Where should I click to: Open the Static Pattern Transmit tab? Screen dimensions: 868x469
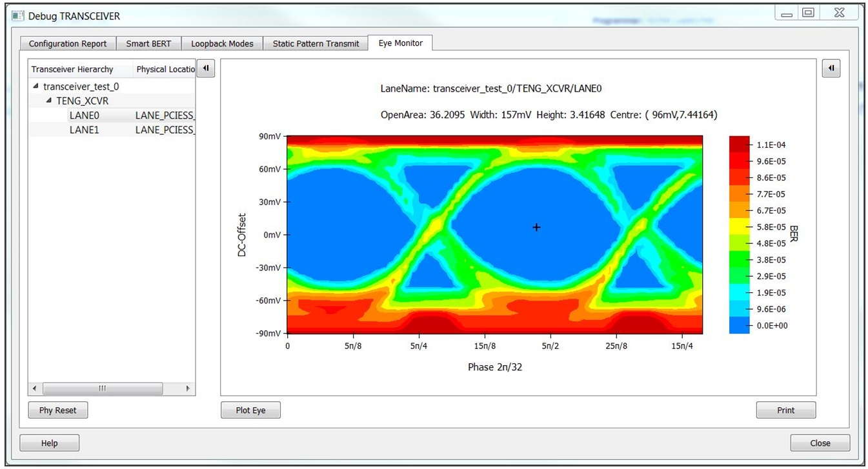(316, 44)
